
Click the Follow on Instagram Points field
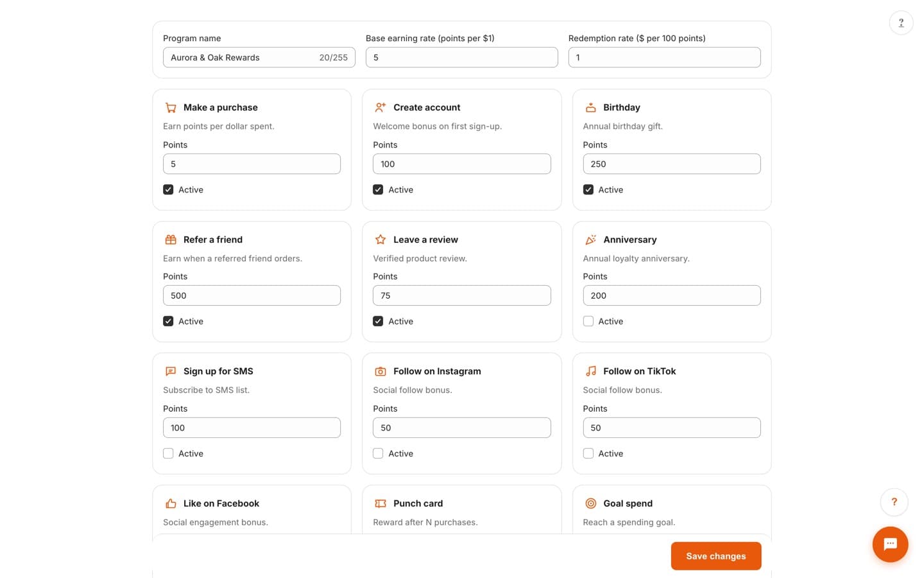(x=462, y=428)
